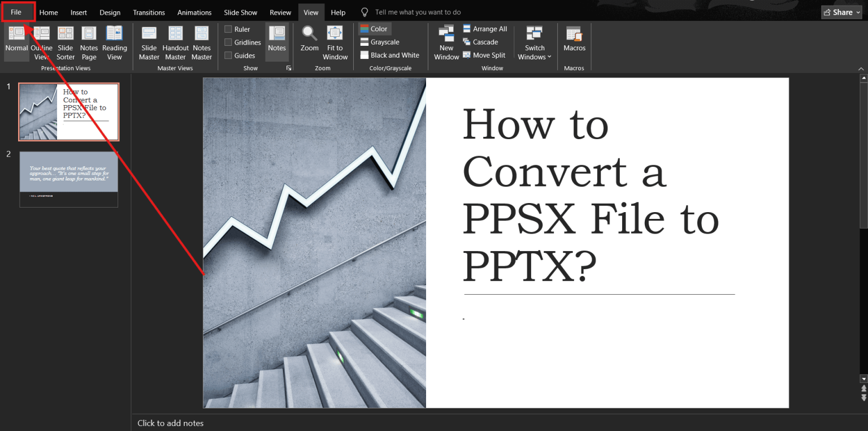Open the Show group dialog launcher
The height and width of the screenshot is (431, 868).
(289, 68)
